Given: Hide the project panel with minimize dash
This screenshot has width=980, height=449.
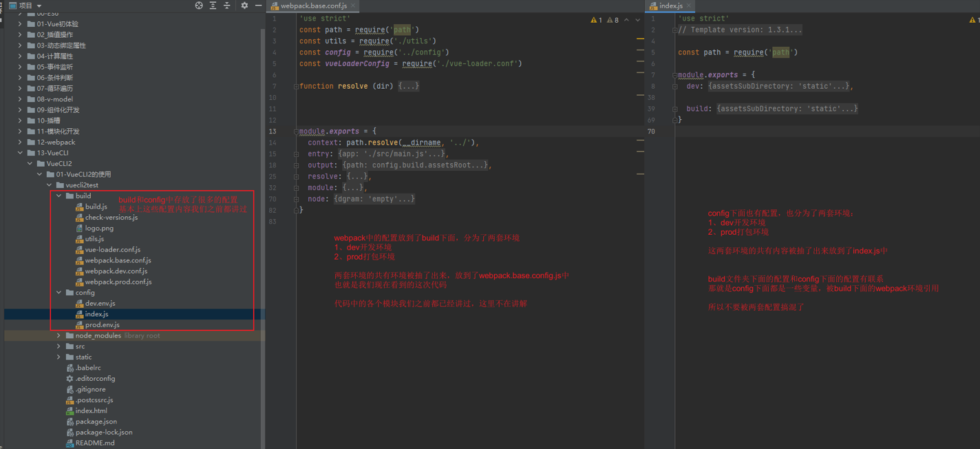Looking at the screenshot, I should pos(258,6).
